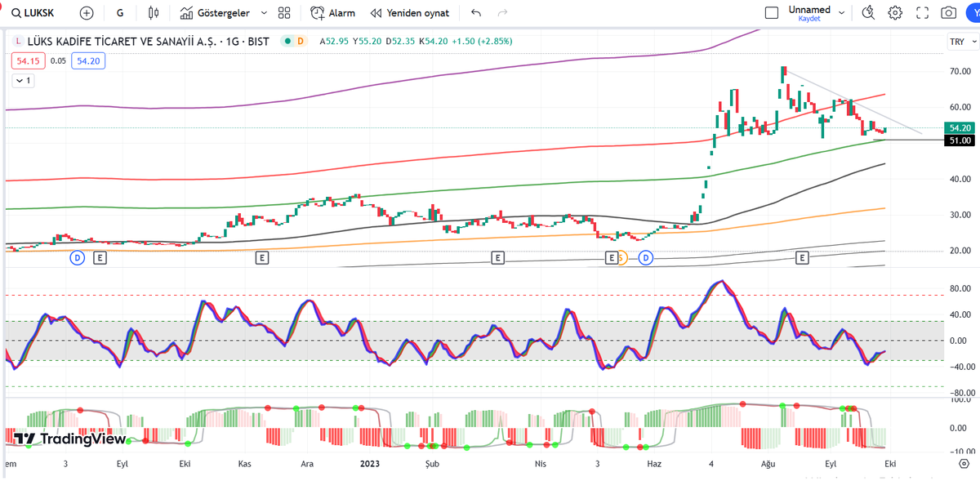This screenshot has height=490, width=980.
Task: Create an alert with the Alarm button
Action: 333,13
